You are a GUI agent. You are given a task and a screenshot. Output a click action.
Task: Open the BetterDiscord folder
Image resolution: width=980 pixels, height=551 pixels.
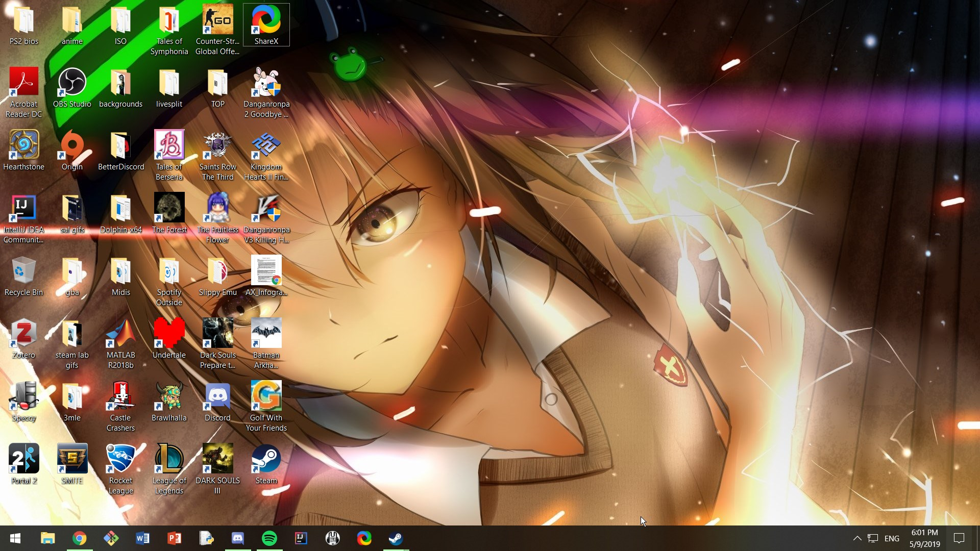[120, 151]
